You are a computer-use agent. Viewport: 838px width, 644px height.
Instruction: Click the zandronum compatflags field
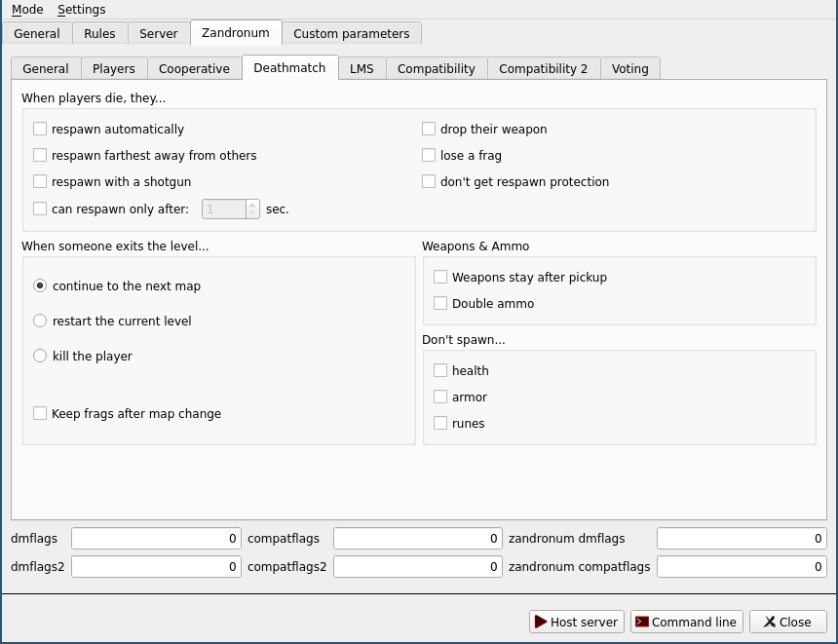[x=741, y=566]
